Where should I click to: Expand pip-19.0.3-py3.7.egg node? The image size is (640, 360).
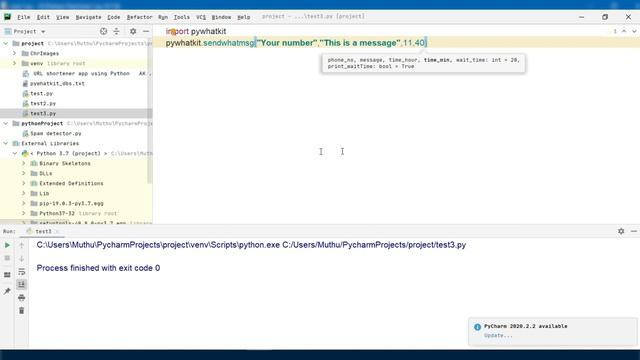[x=24, y=203]
